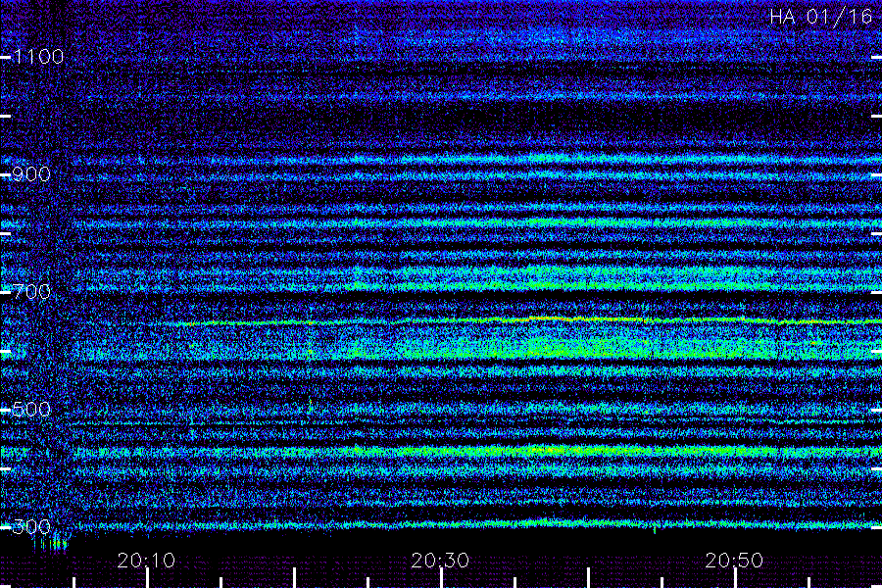Screen dimensions: 882x588
Task: Click the 500 frequency axis label
Action: 31,410
